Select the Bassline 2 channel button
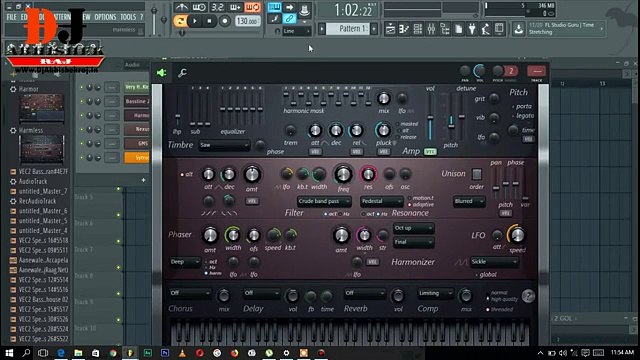The width and height of the screenshot is (640, 360). coord(137,101)
